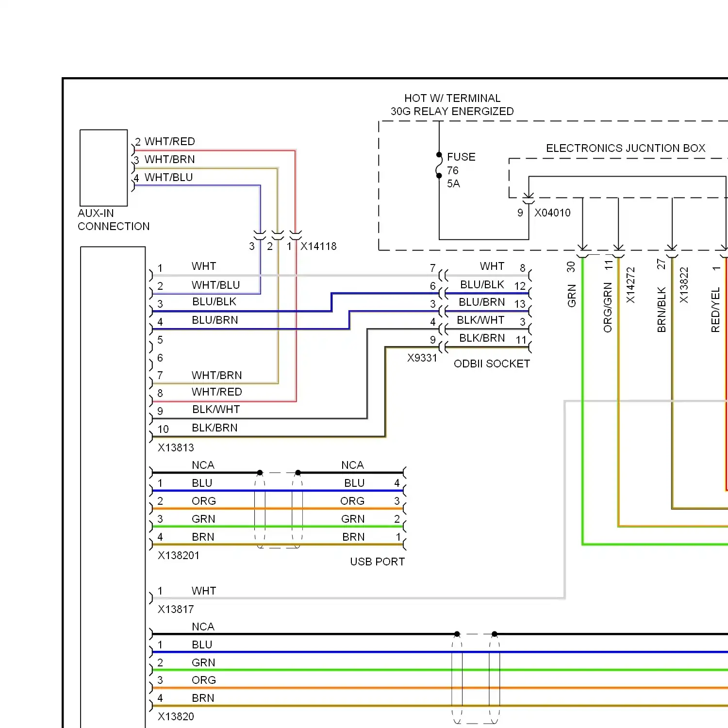
Task: Click 'BLK/WHT' at X13813 pin 9
Action: pos(216,409)
